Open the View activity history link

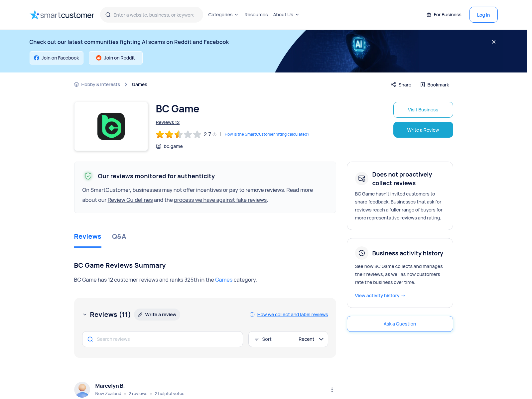click(380, 296)
